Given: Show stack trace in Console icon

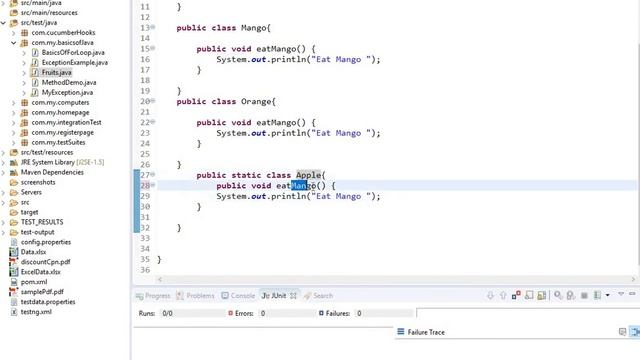Looking at the screenshot, I should click(622, 332).
